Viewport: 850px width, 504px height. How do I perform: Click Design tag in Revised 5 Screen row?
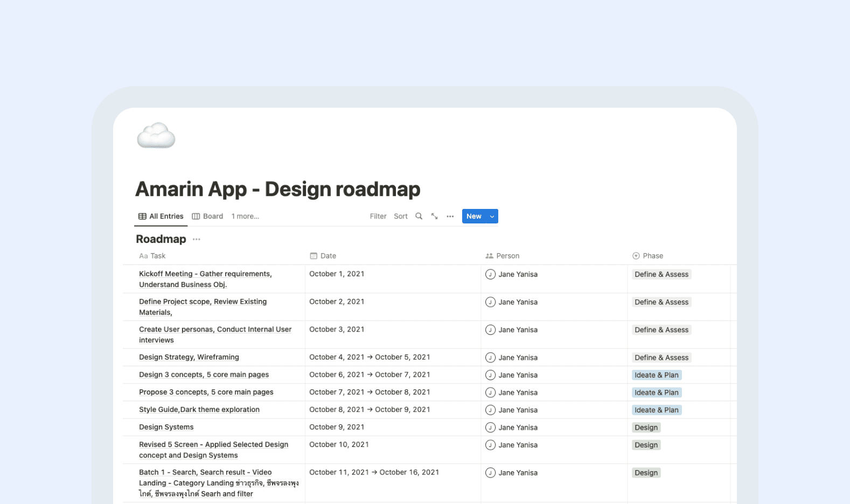646,445
